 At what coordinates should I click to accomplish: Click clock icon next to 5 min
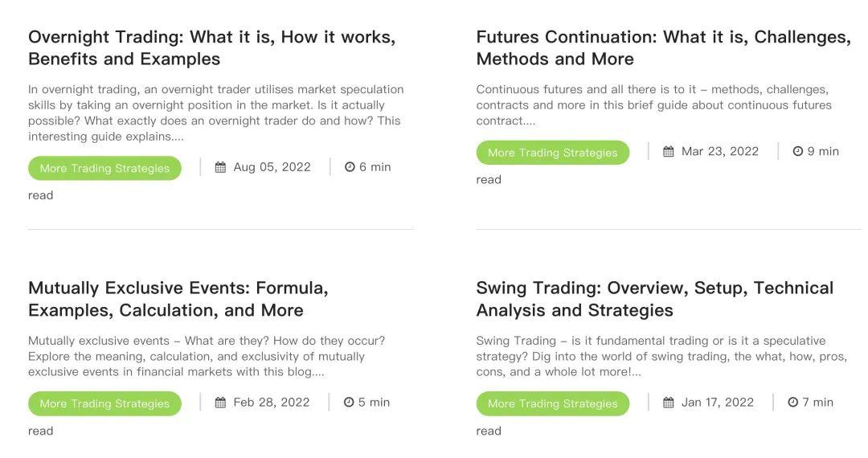349,403
